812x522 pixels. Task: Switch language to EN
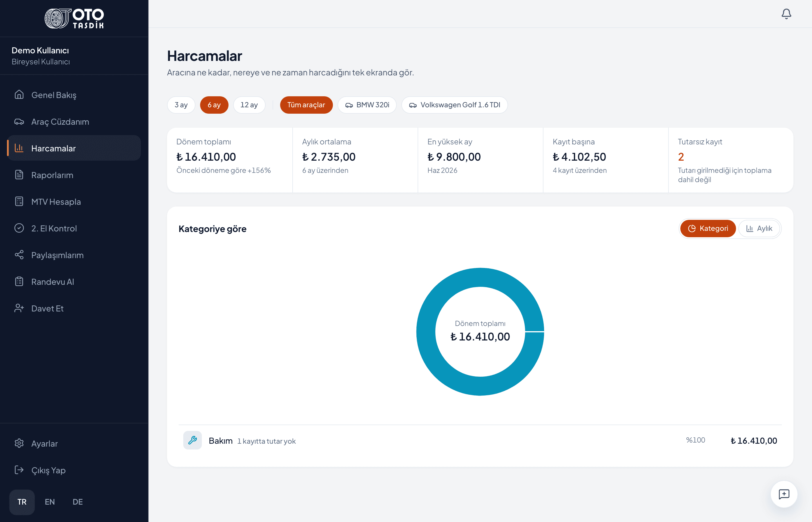pyautogui.click(x=50, y=502)
